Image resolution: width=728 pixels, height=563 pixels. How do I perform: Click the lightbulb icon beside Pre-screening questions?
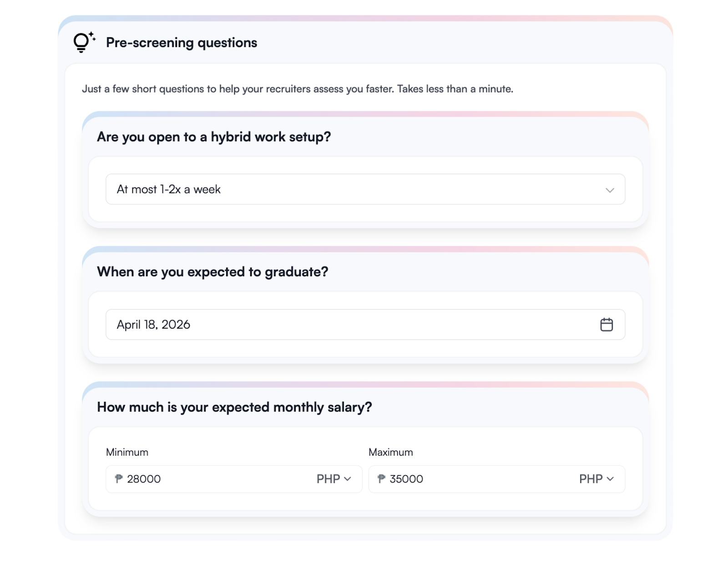[x=83, y=42]
